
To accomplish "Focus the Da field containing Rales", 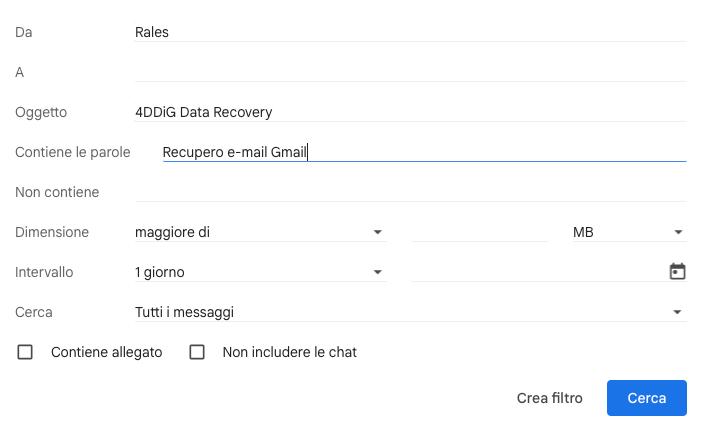I will coord(411,32).
